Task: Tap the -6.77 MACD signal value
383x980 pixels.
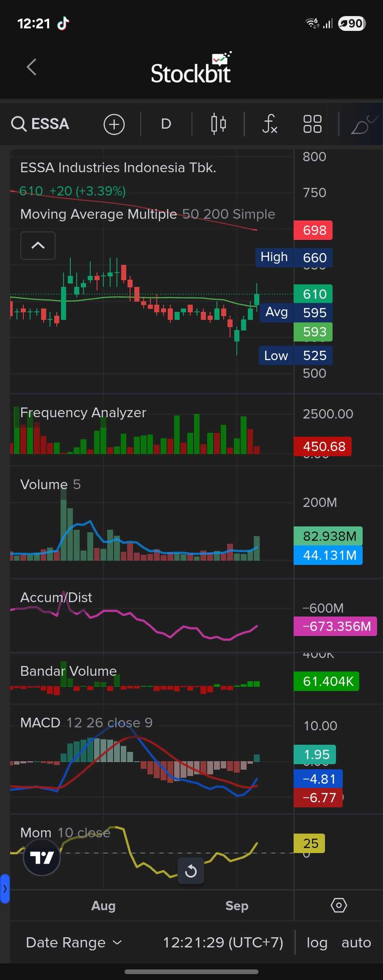Action: click(x=318, y=798)
